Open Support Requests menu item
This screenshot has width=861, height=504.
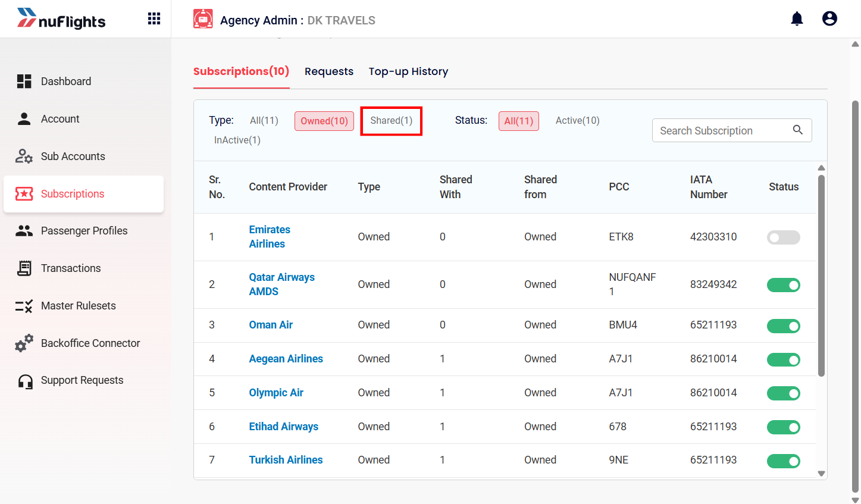pos(83,380)
